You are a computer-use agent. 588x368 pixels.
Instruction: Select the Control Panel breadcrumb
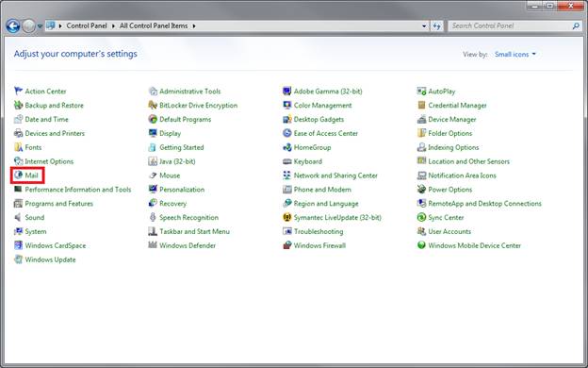pyautogui.click(x=87, y=25)
